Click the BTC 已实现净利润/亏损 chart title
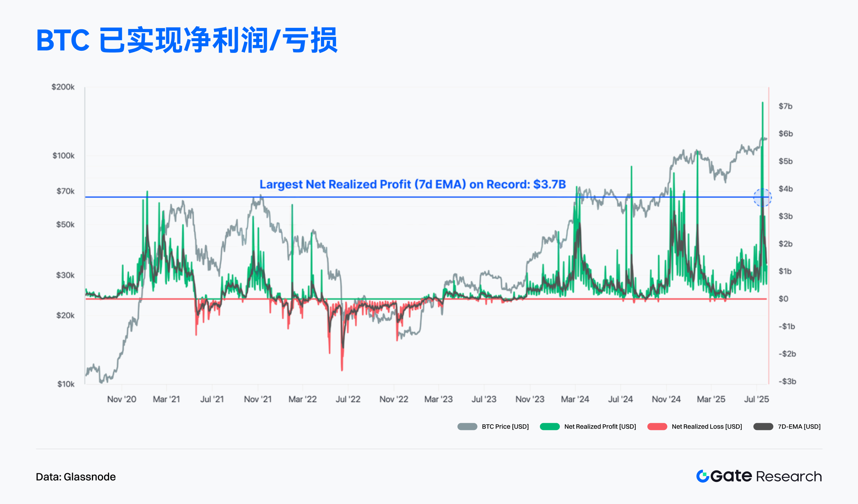This screenshot has height=504, width=858. [x=187, y=40]
